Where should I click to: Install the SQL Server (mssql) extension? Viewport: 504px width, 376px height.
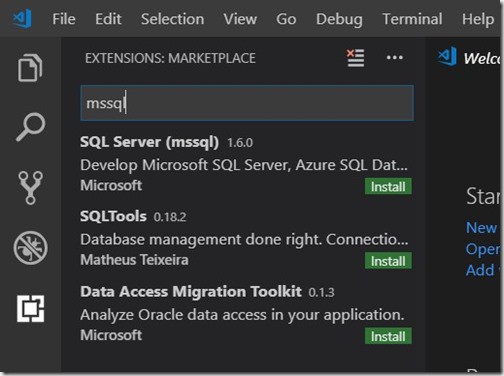point(388,186)
